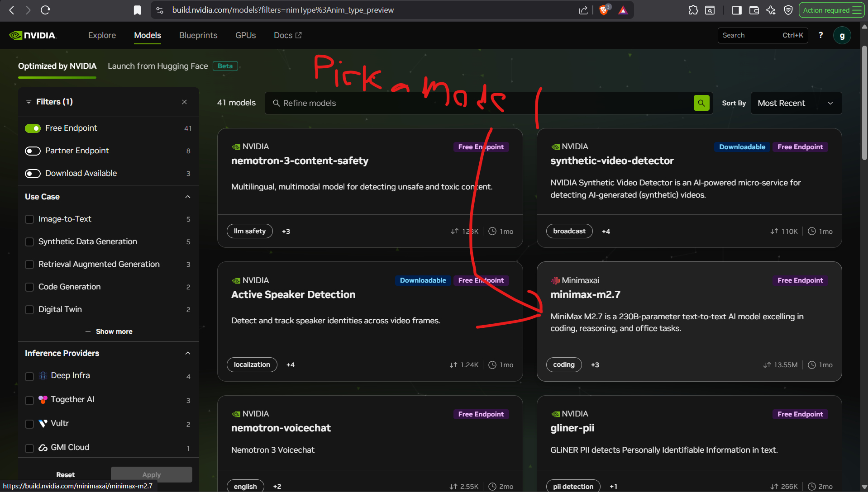Enable the Download Available toggle
The height and width of the screenshot is (492, 868).
pyautogui.click(x=33, y=174)
